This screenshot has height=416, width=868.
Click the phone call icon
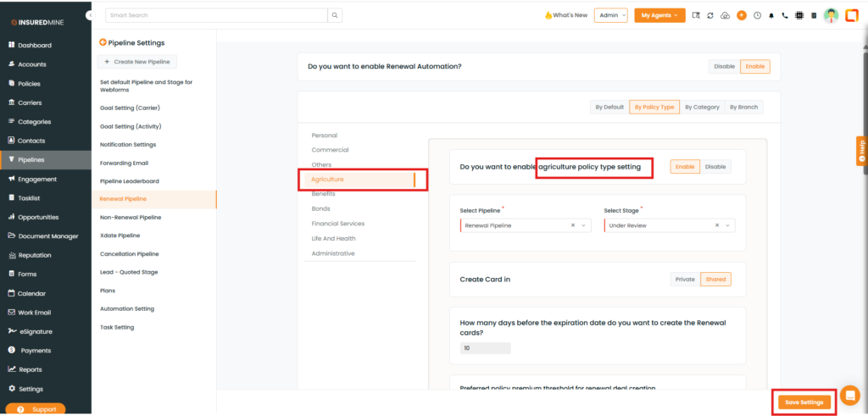pos(785,15)
